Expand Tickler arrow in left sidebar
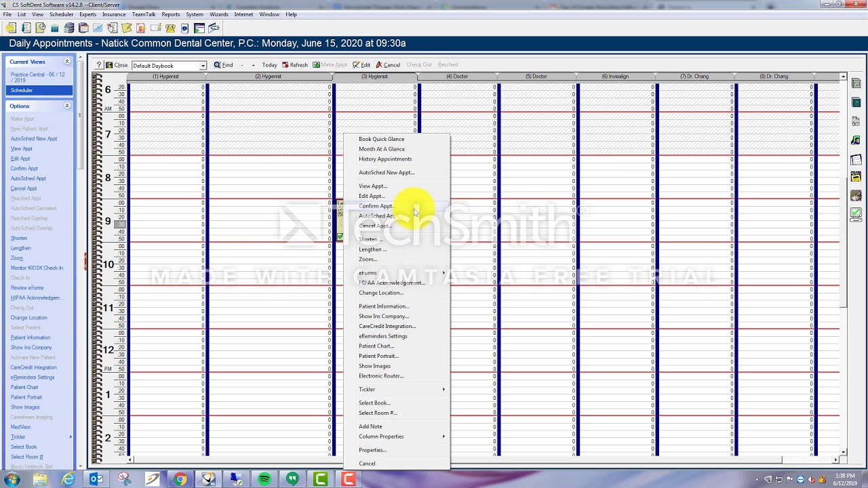Image resolution: width=868 pixels, height=488 pixels. pyautogui.click(x=71, y=437)
